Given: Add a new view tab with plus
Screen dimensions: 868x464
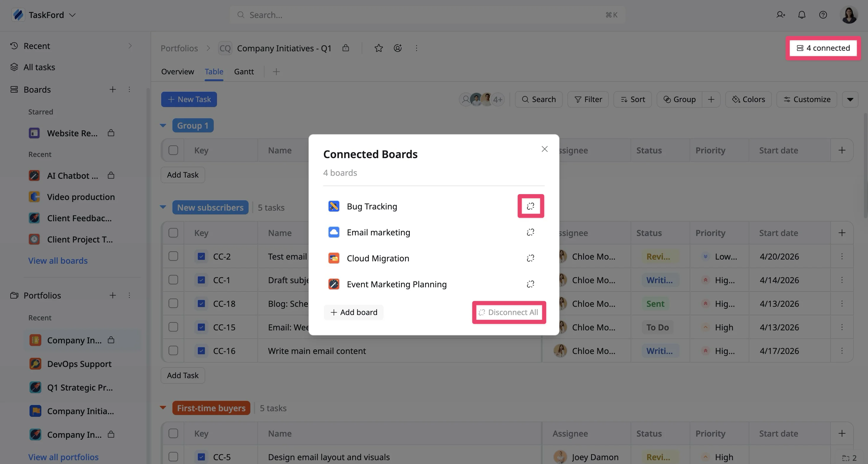Looking at the screenshot, I should (276, 72).
